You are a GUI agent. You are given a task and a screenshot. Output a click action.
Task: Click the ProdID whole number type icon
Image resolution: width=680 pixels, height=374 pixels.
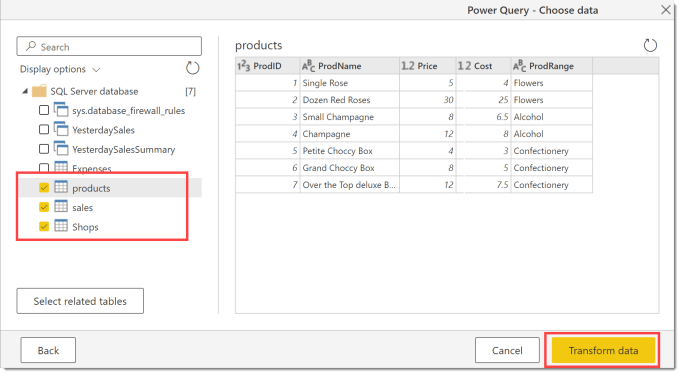(243, 66)
